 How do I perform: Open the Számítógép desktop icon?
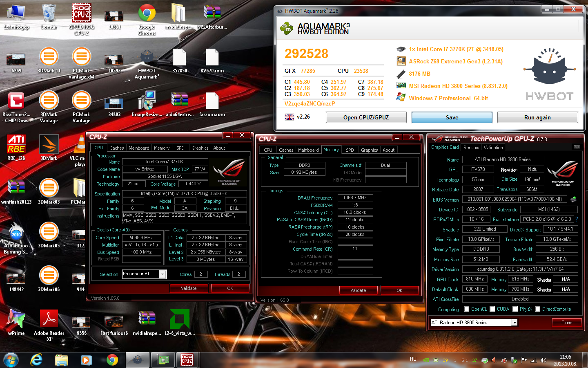pos(16,16)
